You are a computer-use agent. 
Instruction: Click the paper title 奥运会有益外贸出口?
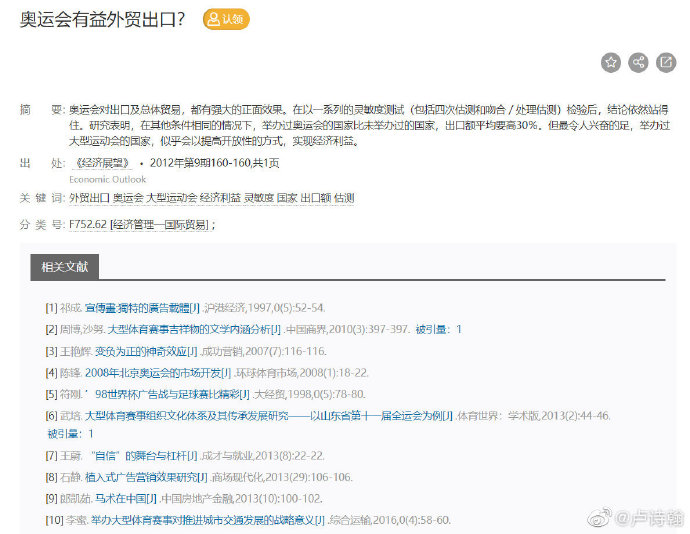[x=102, y=20]
